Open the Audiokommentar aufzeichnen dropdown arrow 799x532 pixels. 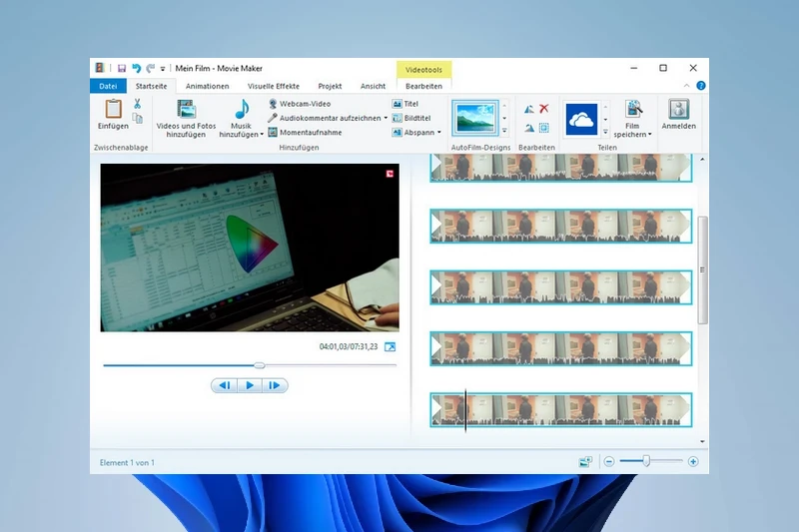point(386,118)
